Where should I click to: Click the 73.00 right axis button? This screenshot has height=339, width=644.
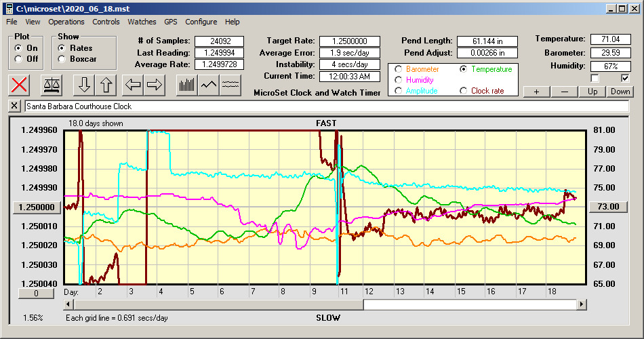[x=608, y=207]
